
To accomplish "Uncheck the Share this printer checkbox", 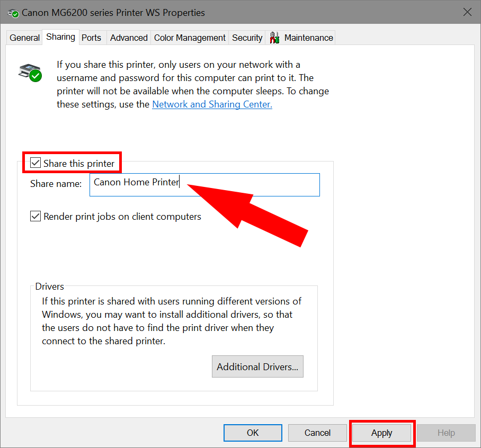I will pos(35,163).
